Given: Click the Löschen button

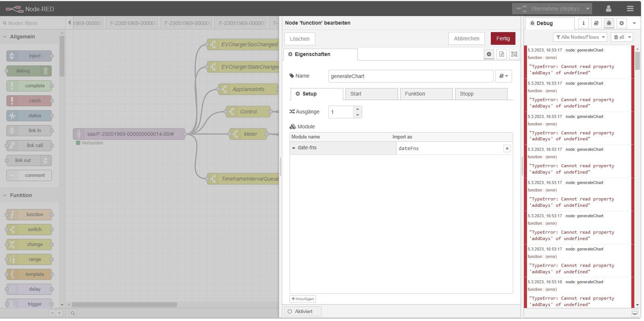Looking at the screenshot, I should pos(300,39).
